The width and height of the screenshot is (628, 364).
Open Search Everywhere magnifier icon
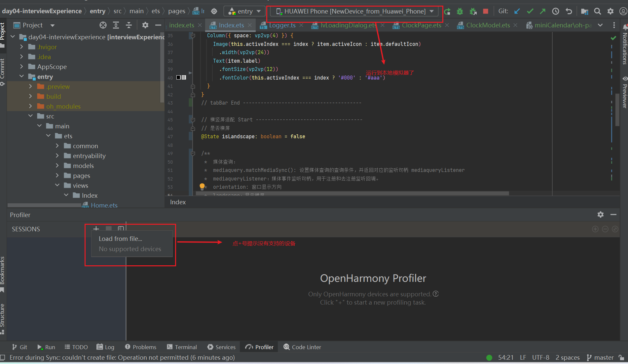coord(597,11)
